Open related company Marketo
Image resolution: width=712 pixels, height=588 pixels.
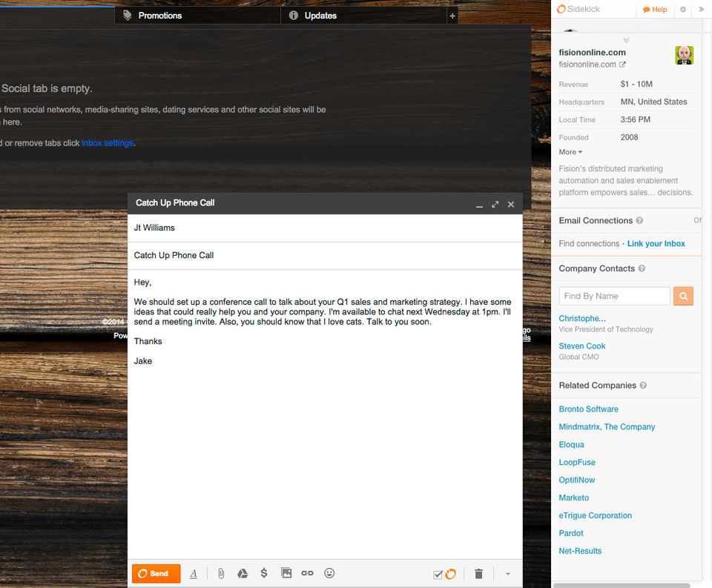point(573,498)
